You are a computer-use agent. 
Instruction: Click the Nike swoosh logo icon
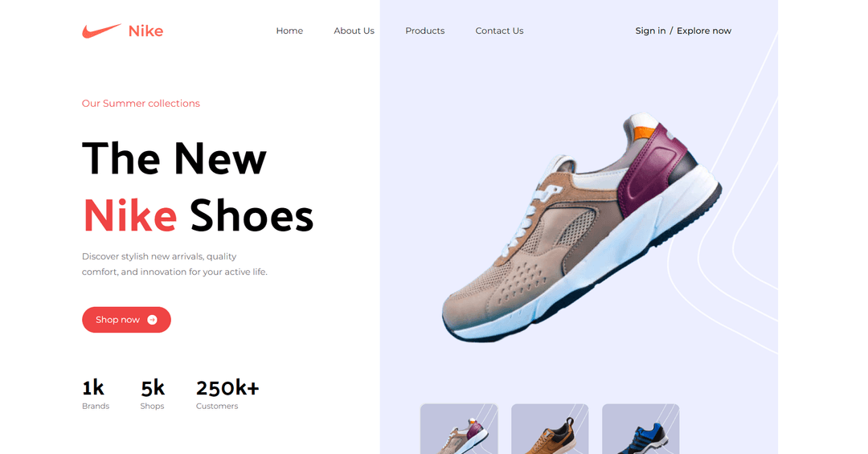point(101,31)
